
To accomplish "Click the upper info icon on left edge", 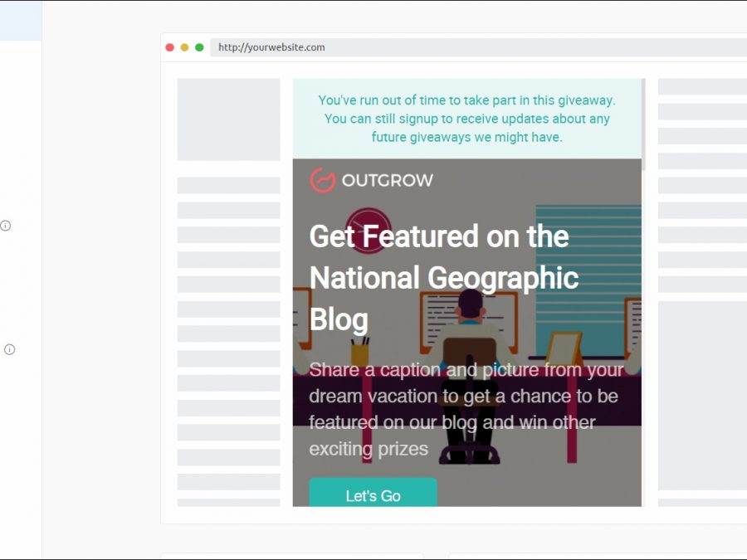I will (6, 226).
